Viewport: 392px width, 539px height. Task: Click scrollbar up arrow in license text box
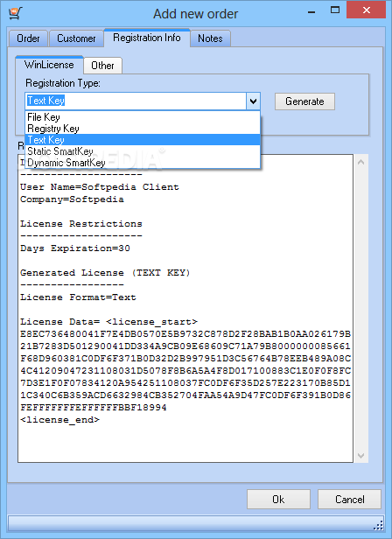coord(360,162)
